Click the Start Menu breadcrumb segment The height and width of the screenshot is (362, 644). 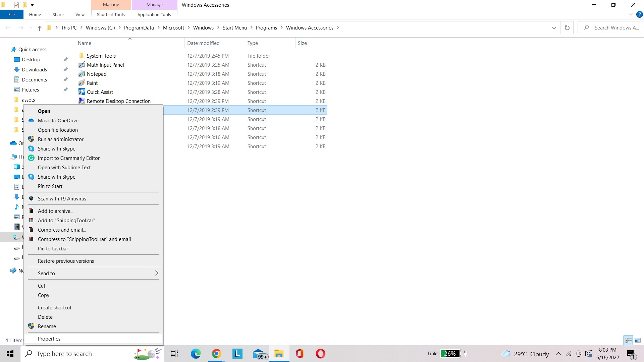pos(234,28)
